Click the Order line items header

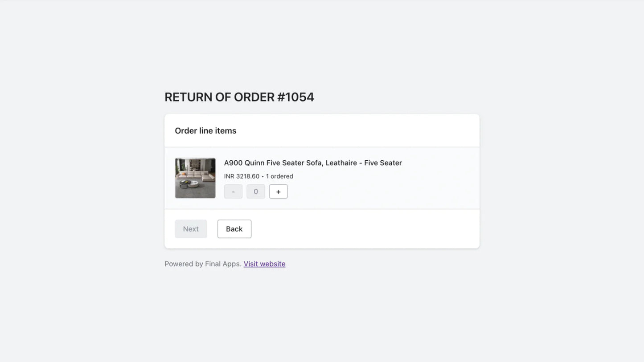pyautogui.click(x=205, y=131)
